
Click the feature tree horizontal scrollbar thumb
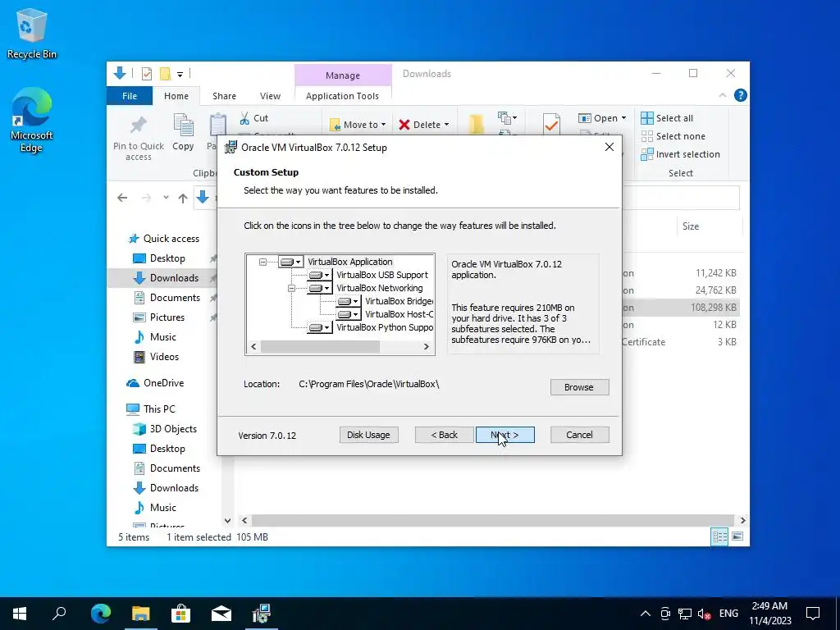(320, 347)
